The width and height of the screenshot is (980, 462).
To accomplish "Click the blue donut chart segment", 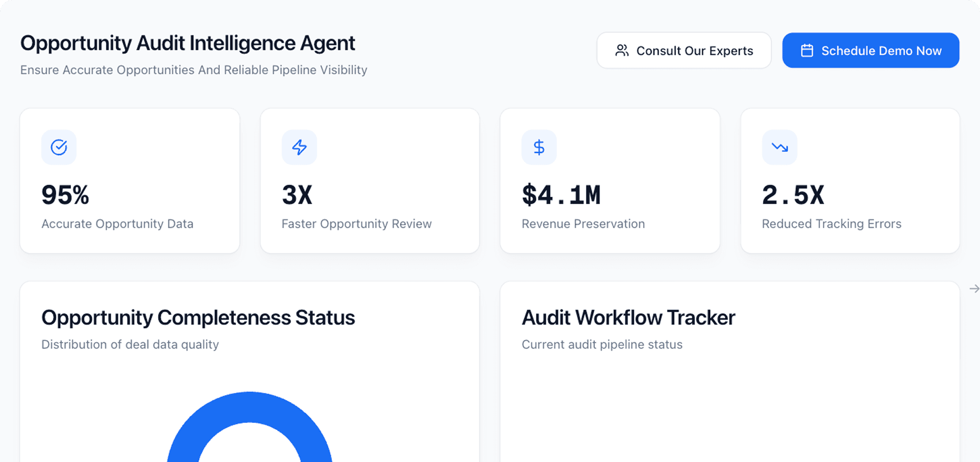I will coord(250,407).
